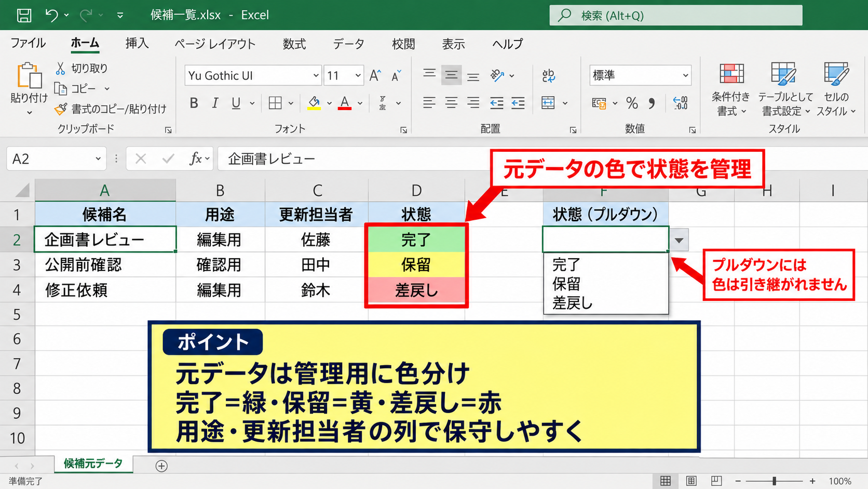Switch to the データ tab
Viewport: 868px width, 489px height.
tap(349, 44)
